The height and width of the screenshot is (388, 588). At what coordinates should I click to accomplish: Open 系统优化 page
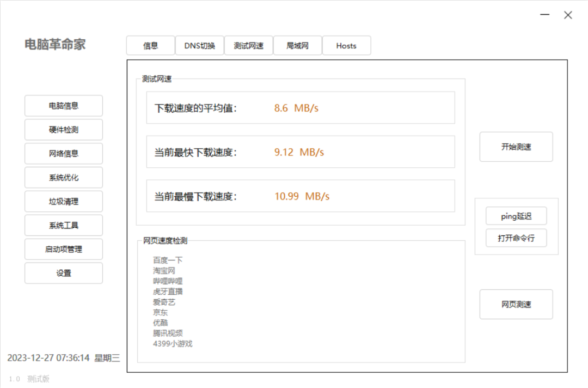[x=64, y=178]
